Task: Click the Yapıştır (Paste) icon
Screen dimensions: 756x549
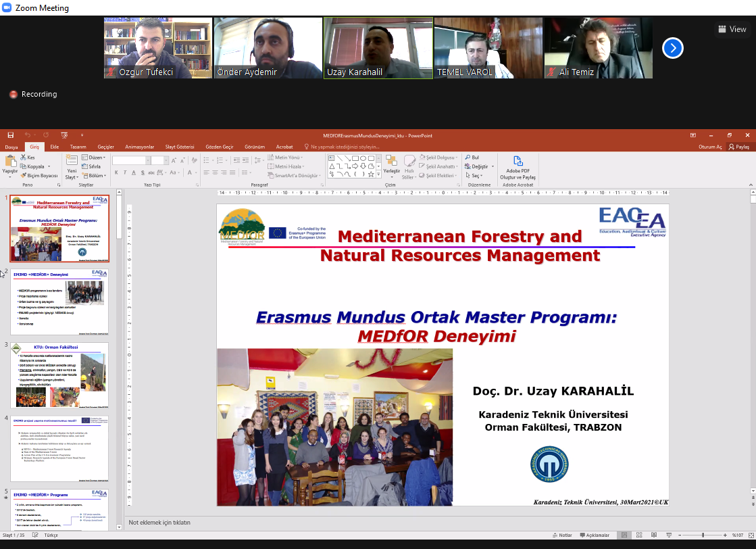Action: (9, 164)
